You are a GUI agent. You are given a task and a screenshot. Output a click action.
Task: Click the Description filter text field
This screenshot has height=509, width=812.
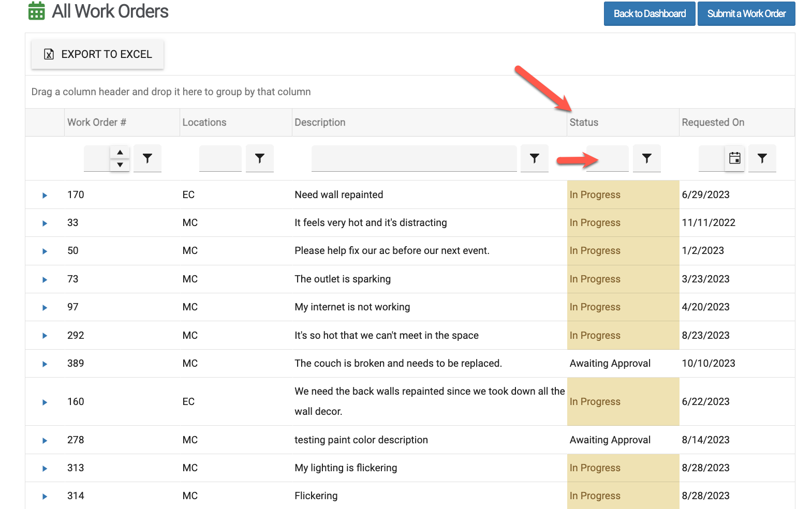[x=414, y=158]
